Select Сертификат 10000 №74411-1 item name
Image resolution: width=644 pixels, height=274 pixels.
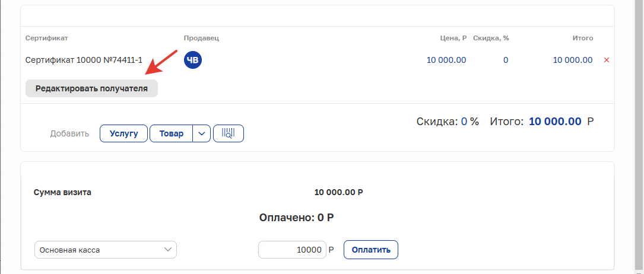84,60
